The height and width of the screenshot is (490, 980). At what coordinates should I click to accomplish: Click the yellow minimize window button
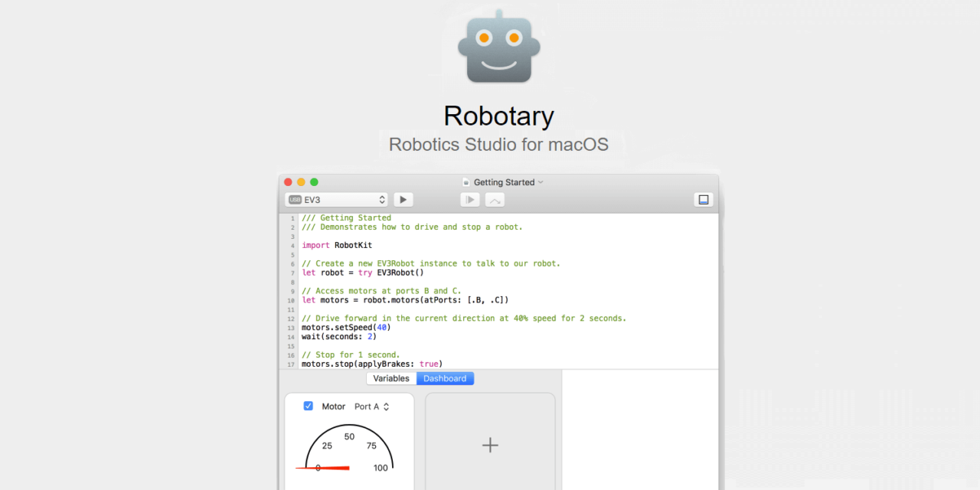point(301,182)
